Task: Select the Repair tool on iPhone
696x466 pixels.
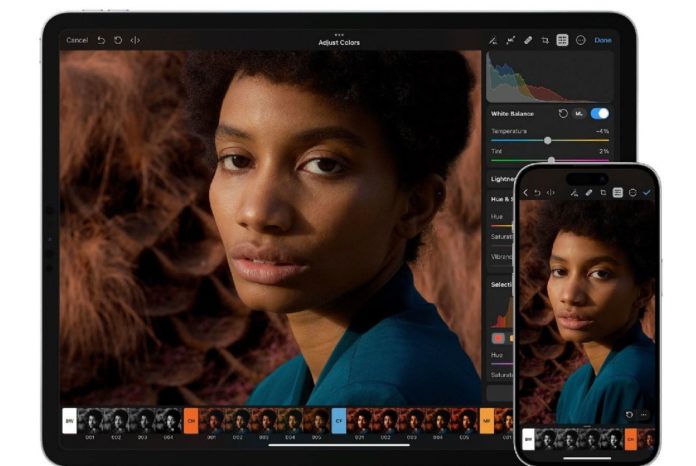Action: tap(589, 193)
